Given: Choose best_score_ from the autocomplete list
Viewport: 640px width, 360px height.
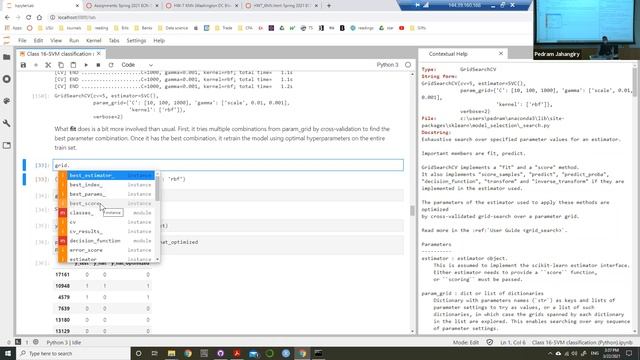Looking at the screenshot, I should 107,203.
